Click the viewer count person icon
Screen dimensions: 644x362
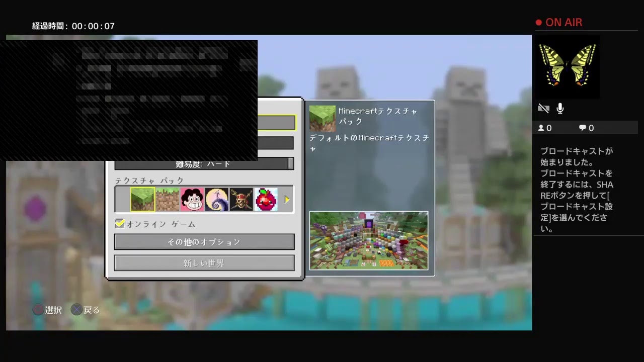[x=541, y=128]
